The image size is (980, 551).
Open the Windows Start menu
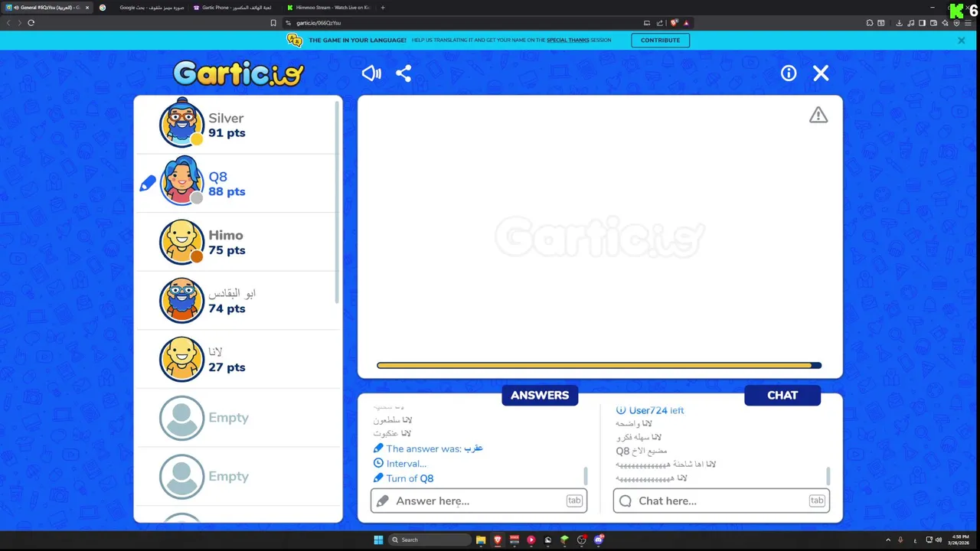(x=378, y=540)
